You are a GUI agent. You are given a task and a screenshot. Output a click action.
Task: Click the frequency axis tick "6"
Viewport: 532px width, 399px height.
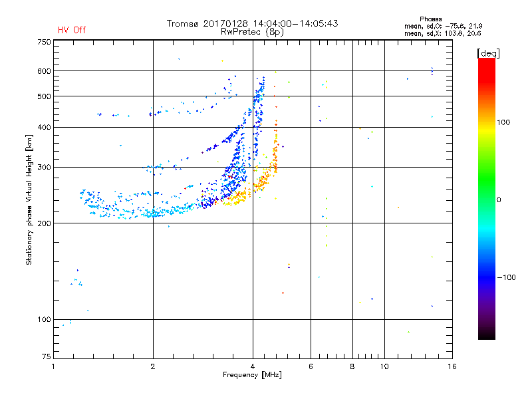(x=311, y=366)
